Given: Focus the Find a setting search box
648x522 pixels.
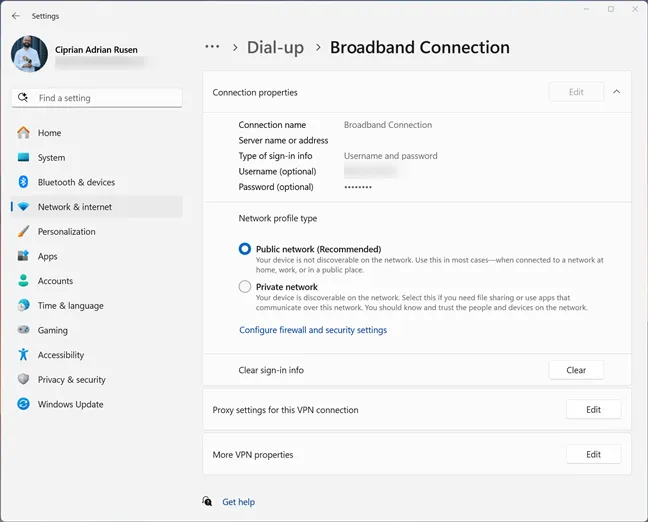Looking at the screenshot, I should click(x=97, y=98).
